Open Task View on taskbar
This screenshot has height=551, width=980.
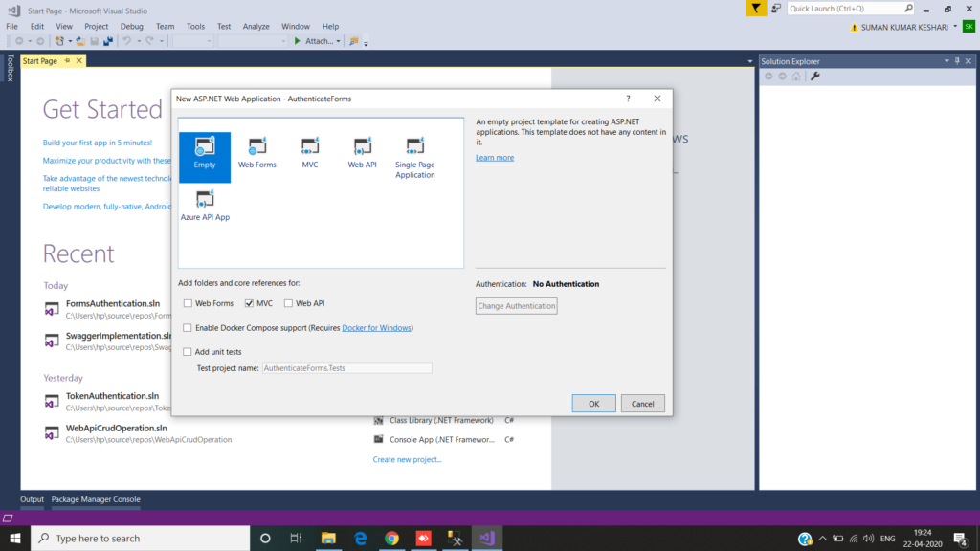[297, 538]
